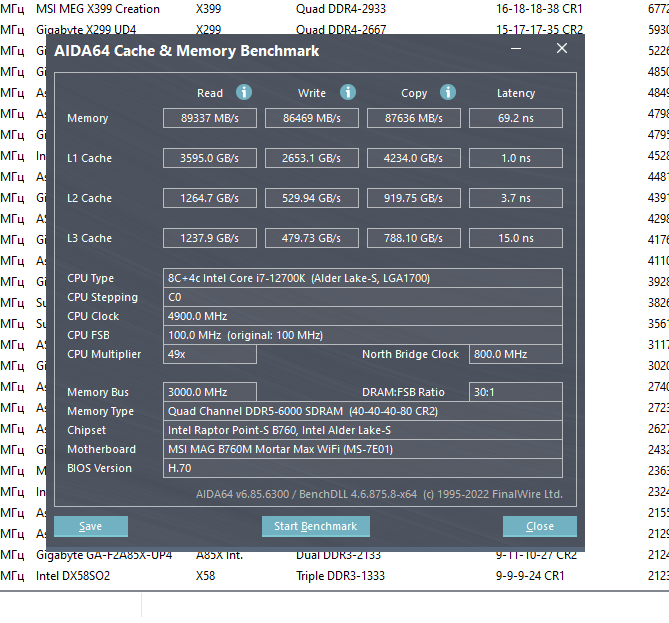669x623 pixels.
Task: Click the Close button at the bottom
Action: (540, 526)
